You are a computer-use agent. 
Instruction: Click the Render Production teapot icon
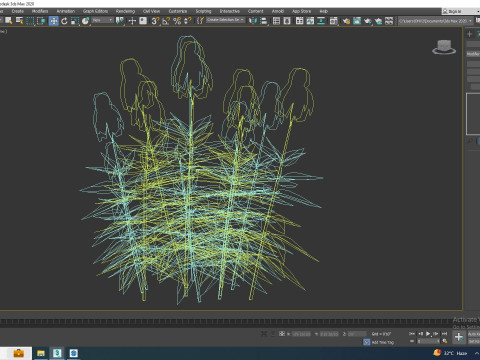point(368,21)
